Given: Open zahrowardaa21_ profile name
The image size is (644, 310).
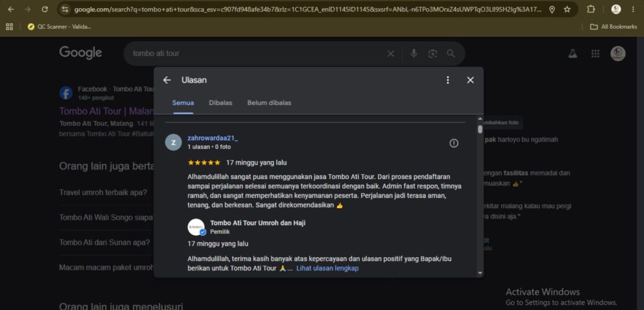Looking at the screenshot, I should [x=213, y=138].
